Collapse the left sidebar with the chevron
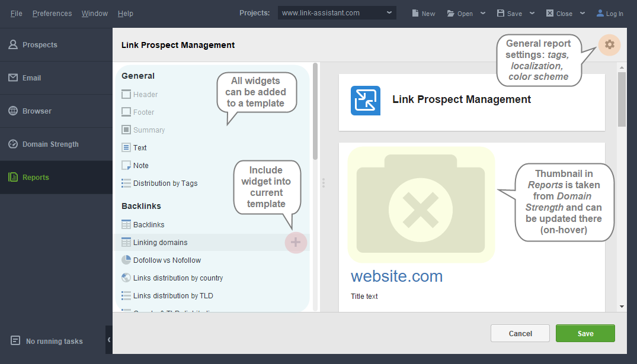The height and width of the screenshot is (364, 637). (109, 340)
